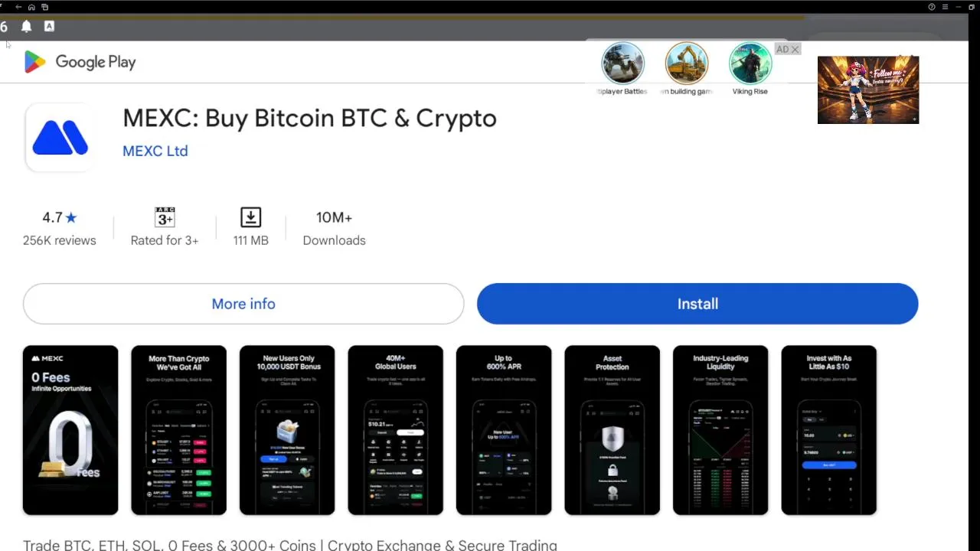Install the MEXC app
This screenshot has height=551, width=980.
coord(697,304)
